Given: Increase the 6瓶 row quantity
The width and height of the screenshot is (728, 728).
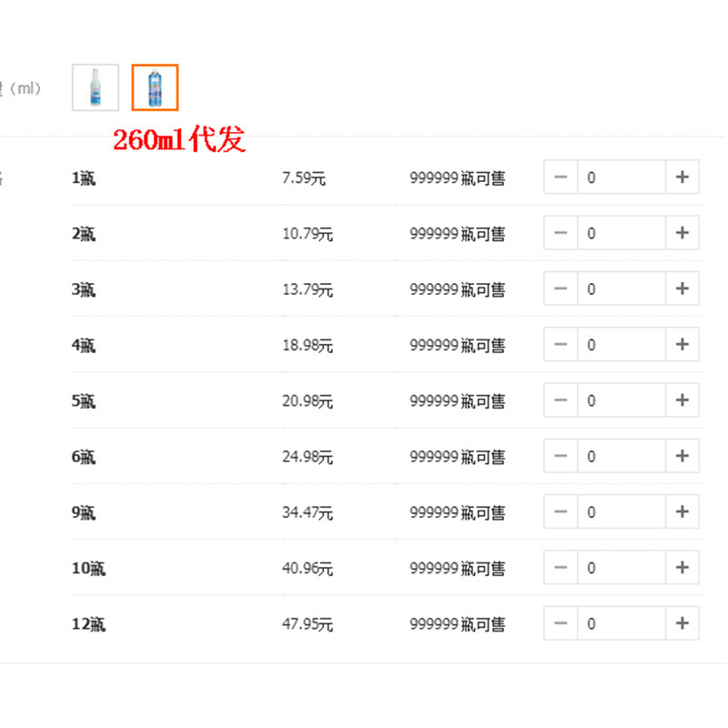Looking at the screenshot, I should [682, 456].
